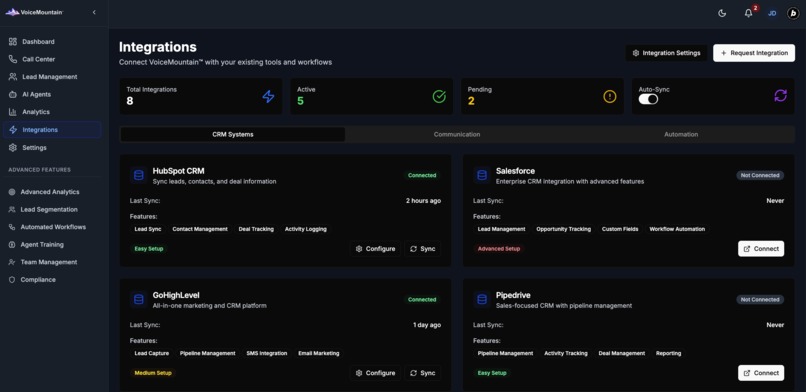The width and height of the screenshot is (806, 392).
Task: Click HubSpot's Connected status badge
Action: (422, 175)
